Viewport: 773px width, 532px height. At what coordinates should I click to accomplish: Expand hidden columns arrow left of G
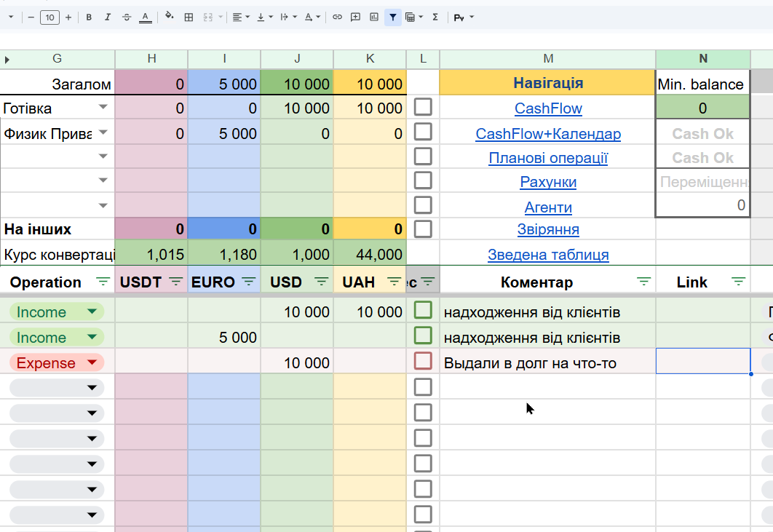(x=7, y=60)
